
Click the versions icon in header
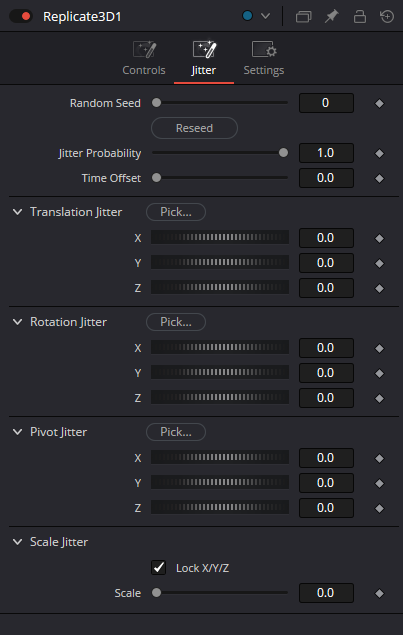point(303,17)
